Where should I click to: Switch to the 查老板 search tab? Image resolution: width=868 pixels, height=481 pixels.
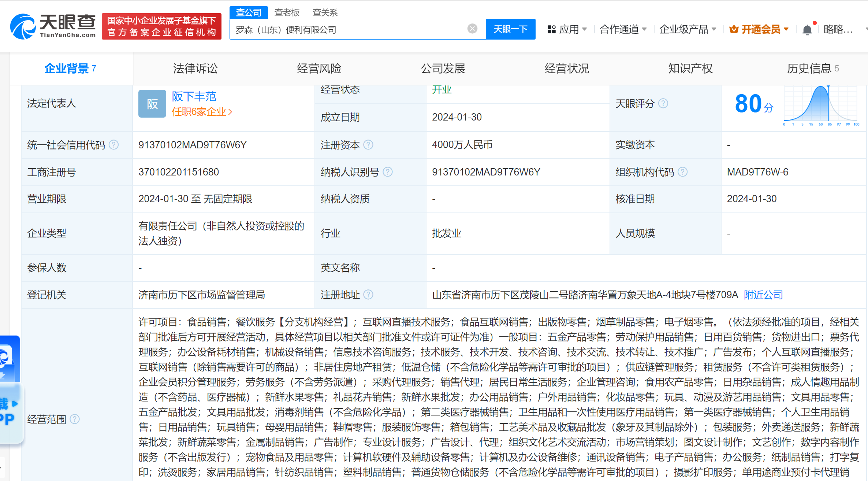click(287, 12)
